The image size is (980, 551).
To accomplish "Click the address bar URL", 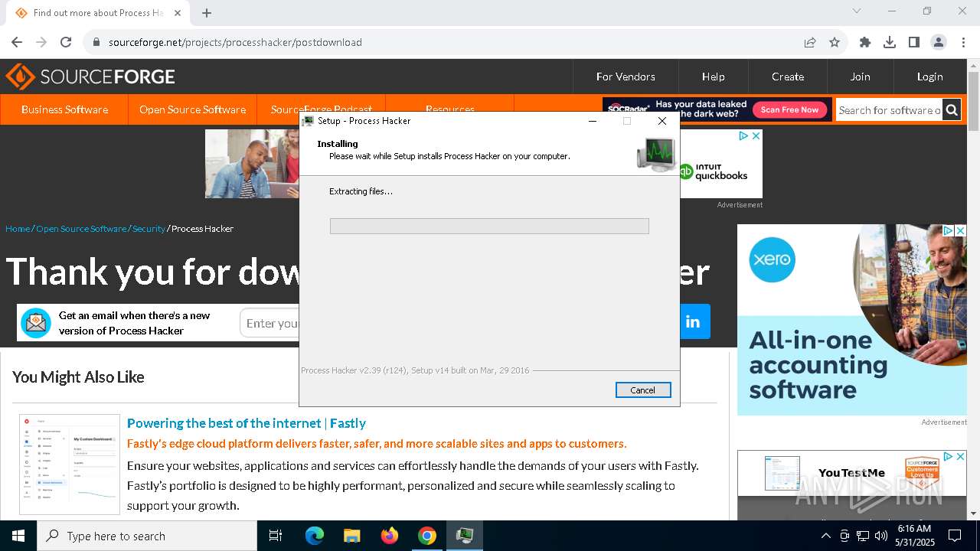I will pyautogui.click(x=235, y=42).
